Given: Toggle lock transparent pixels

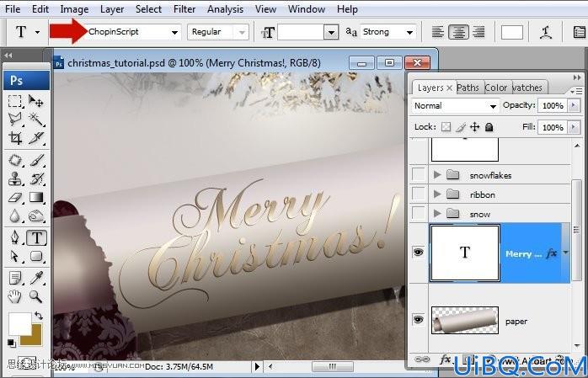Looking at the screenshot, I should click(x=446, y=127).
